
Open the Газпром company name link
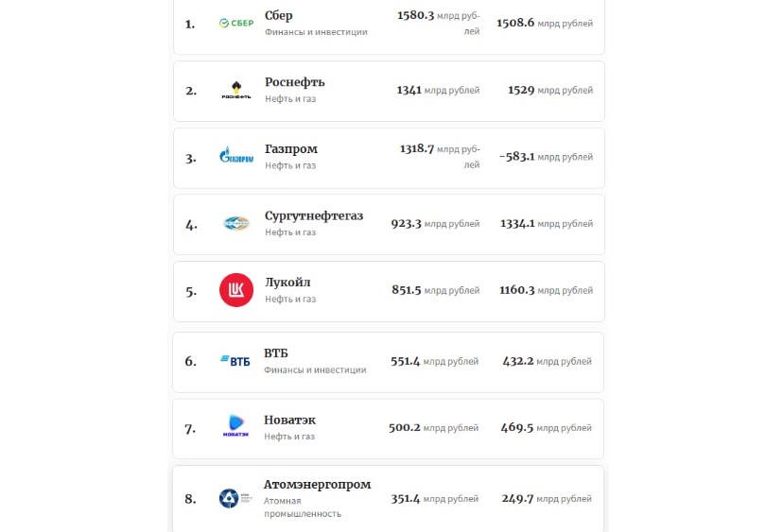point(291,149)
